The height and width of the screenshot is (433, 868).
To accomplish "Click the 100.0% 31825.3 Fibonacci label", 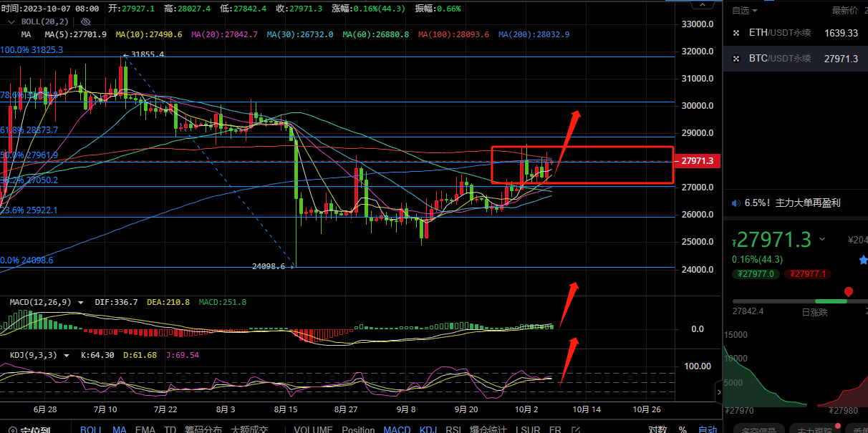I will click(x=32, y=50).
